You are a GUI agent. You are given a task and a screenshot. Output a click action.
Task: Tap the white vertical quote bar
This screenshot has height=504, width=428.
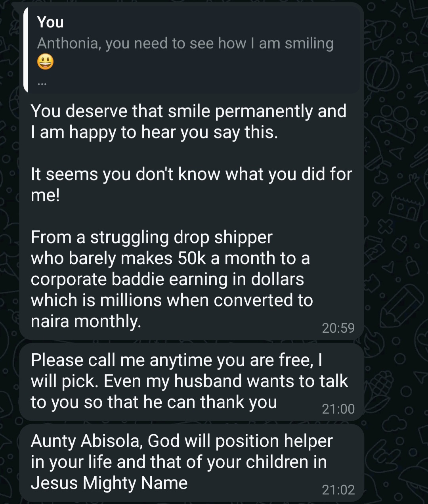click(x=25, y=50)
